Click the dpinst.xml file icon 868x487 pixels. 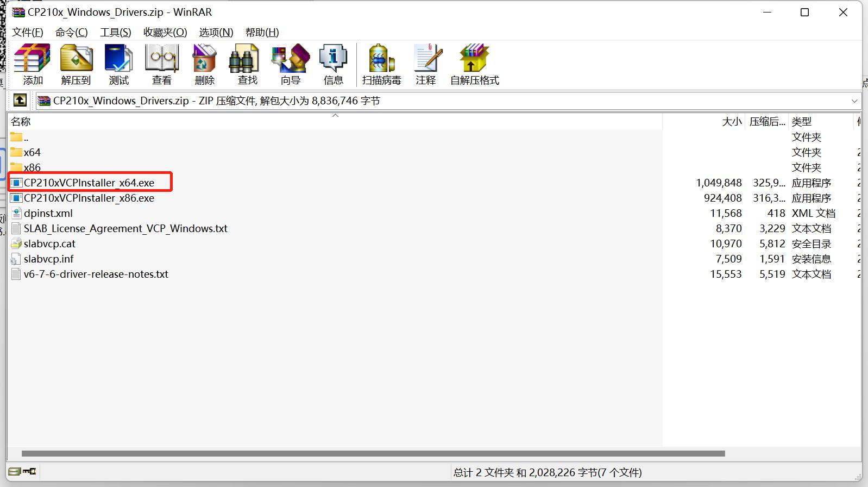(16, 213)
